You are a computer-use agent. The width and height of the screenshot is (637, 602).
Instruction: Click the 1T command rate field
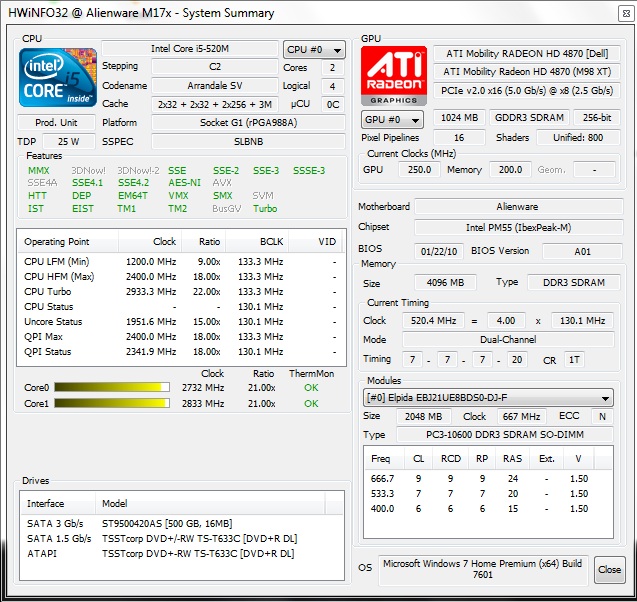574,359
